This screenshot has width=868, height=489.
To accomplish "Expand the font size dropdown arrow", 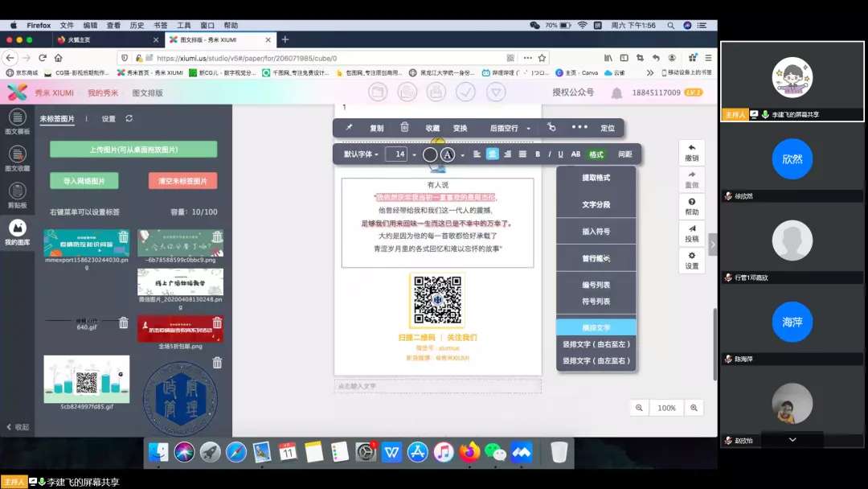I will click(x=415, y=154).
